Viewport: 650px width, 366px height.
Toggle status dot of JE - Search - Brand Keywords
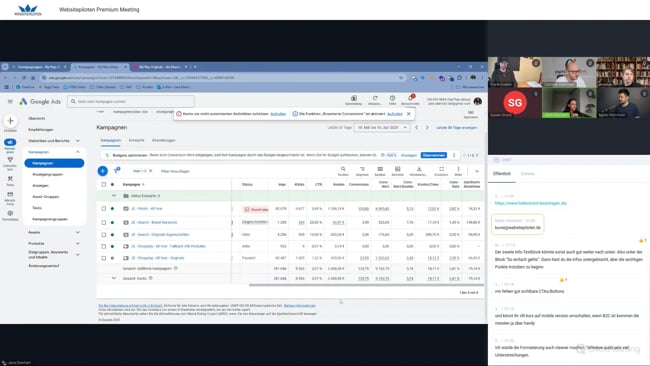coord(112,223)
